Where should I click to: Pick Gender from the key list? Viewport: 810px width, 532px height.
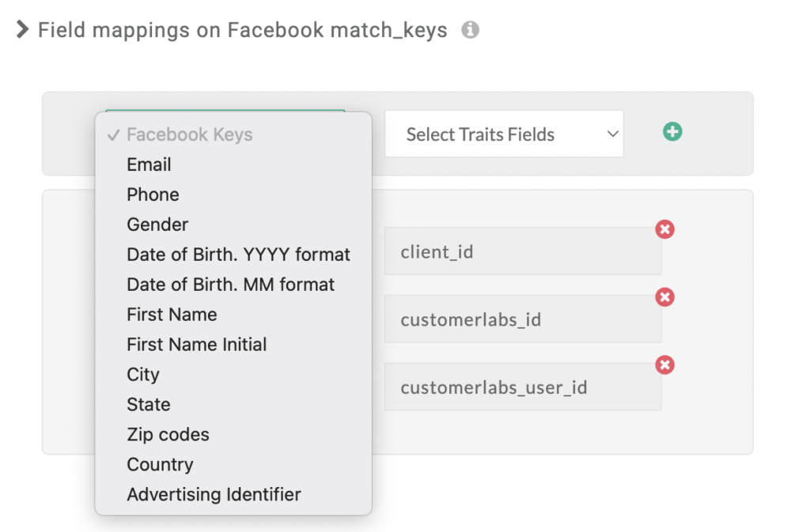(x=233, y=224)
